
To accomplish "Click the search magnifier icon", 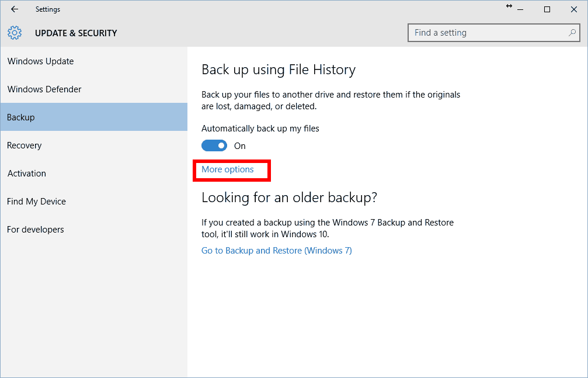I will [x=572, y=33].
